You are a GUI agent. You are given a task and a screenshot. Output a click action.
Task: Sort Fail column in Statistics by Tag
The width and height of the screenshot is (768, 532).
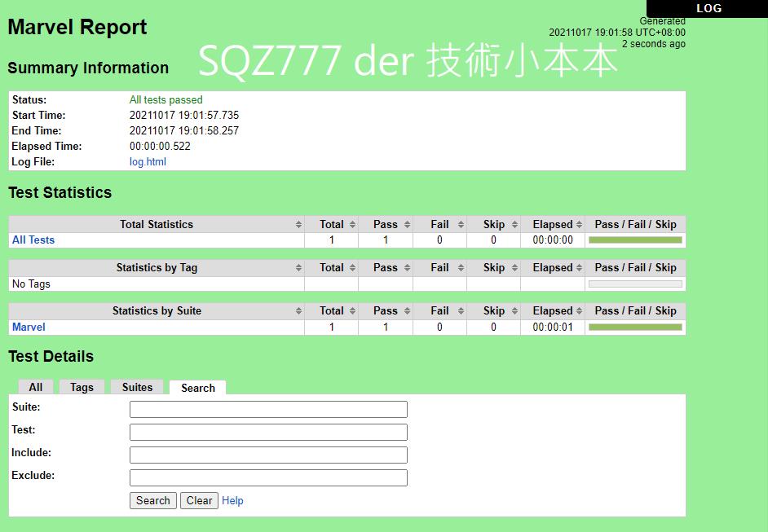coord(461,268)
